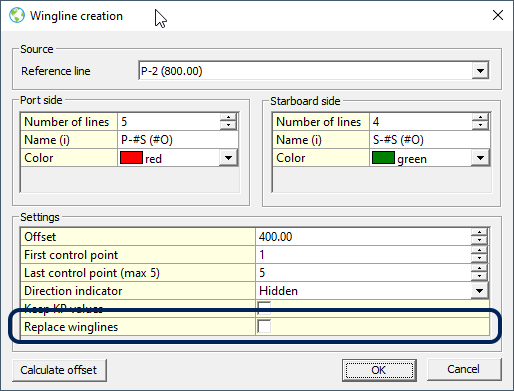
Task: Edit the Port side Name field P-#S (#O)
Action: [x=178, y=140]
